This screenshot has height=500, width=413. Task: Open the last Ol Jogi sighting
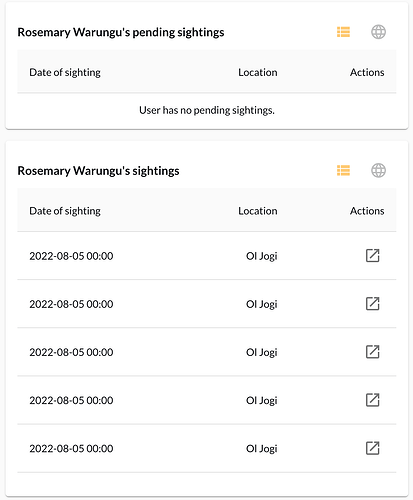coord(372,448)
